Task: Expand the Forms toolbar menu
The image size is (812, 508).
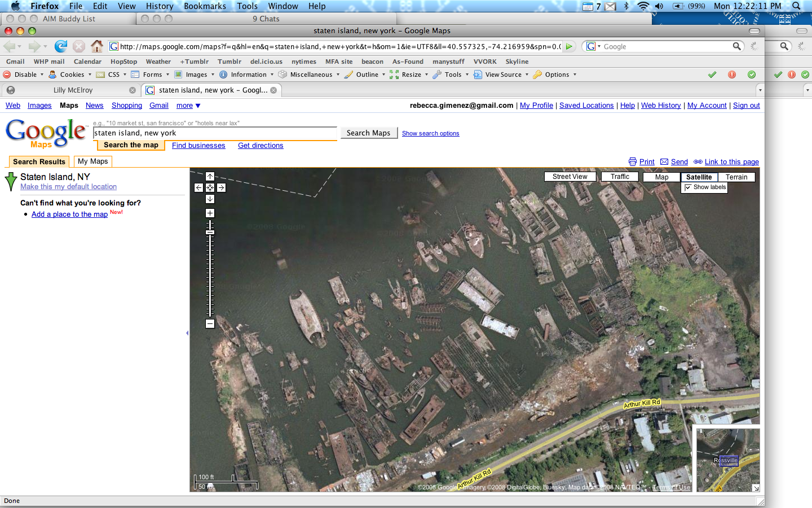Action: 151,75
